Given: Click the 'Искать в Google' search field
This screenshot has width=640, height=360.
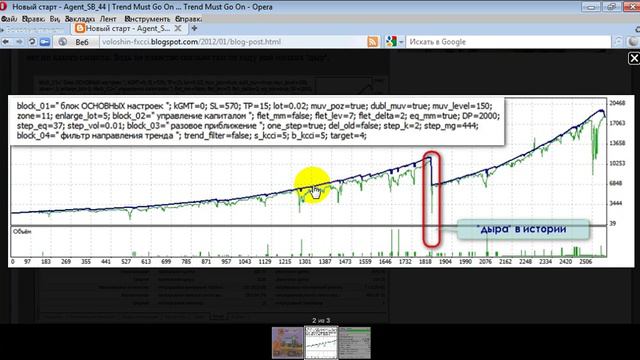Looking at the screenshot, I should tap(508, 42).
